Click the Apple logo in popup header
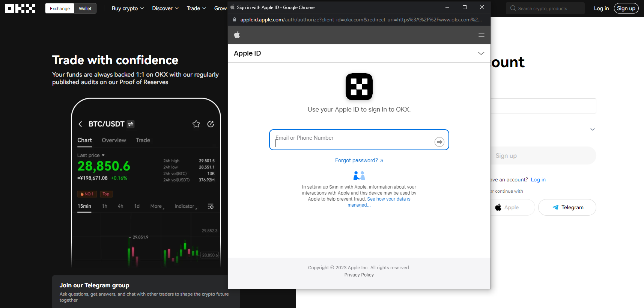Screen dimensions: 644x308 tap(237, 35)
